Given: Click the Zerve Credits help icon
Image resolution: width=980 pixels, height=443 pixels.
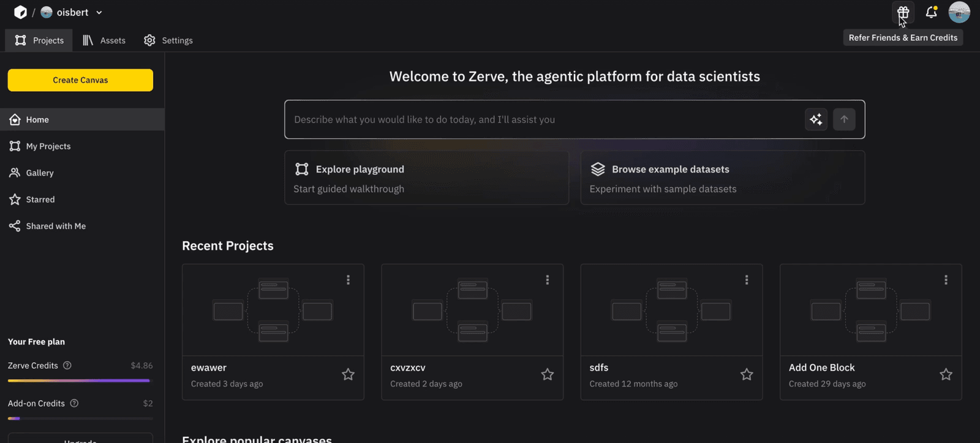Looking at the screenshot, I should pos(67,365).
